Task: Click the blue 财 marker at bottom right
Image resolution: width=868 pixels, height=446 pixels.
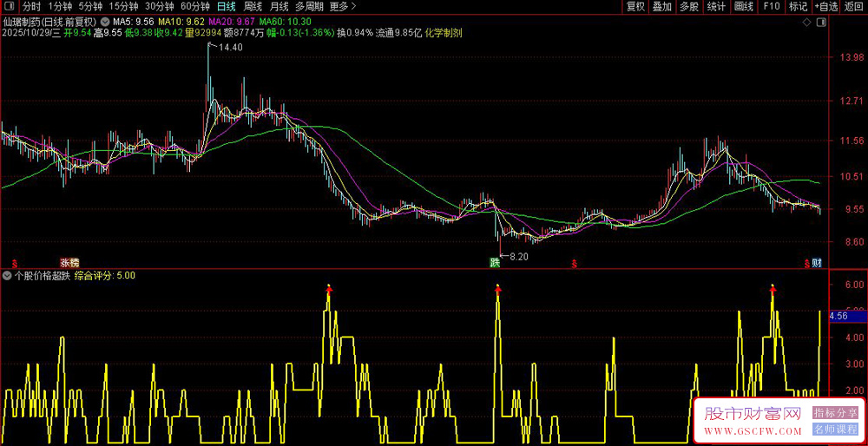Action: click(817, 262)
